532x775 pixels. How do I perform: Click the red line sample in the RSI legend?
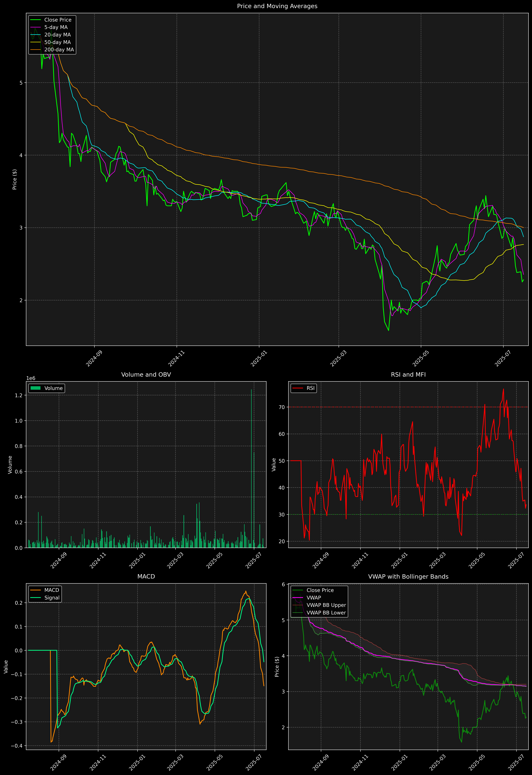pos(298,388)
